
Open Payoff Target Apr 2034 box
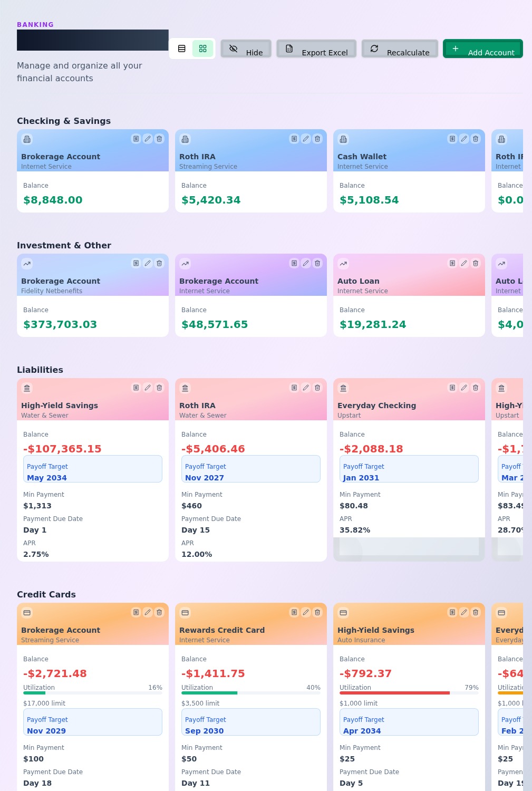click(x=409, y=722)
